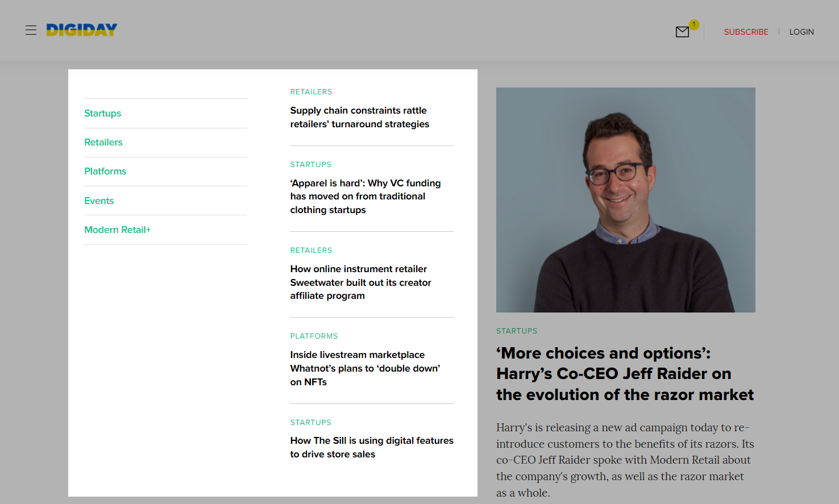Click the SUBSCRIBE link
This screenshot has width=839, height=504.
(746, 32)
